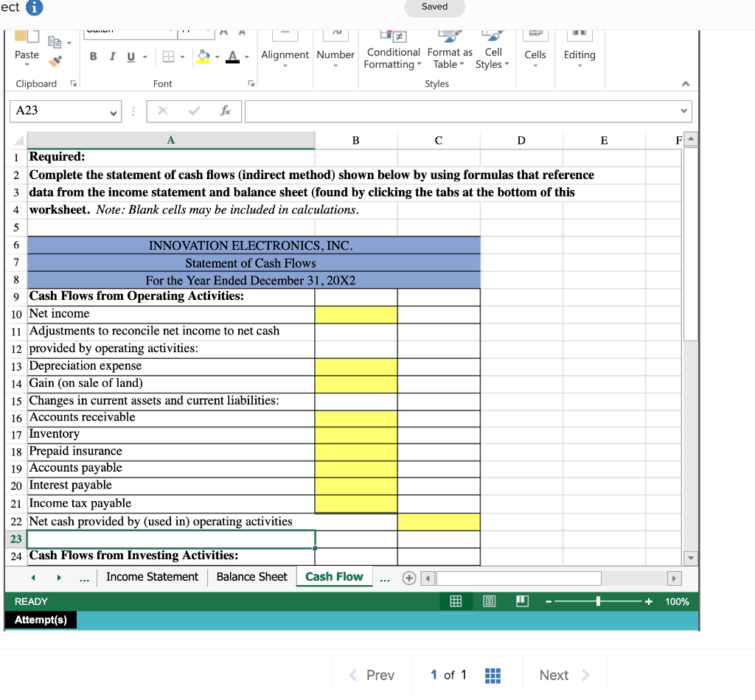755x700 pixels.
Task: Select column B header
Action: pyautogui.click(x=356, y=140)
